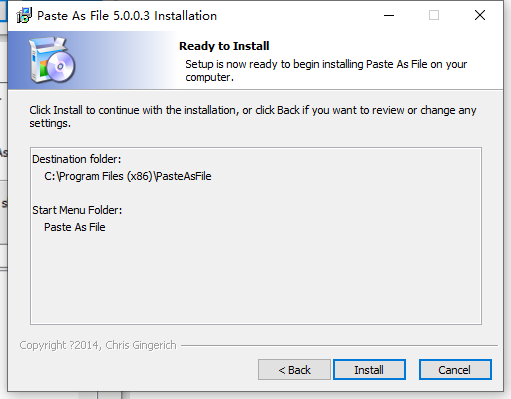Click the 'Click Install to continue' instruction text
Viewport: 511px width, 399px height.
click(253, 116)
